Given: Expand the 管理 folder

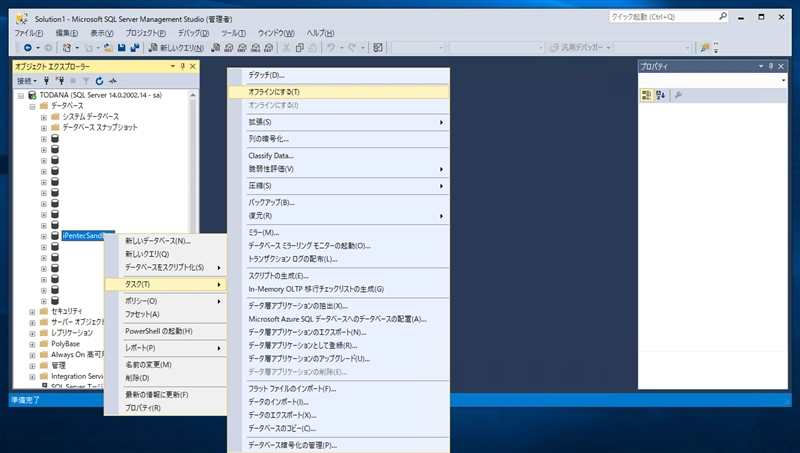Looking at the screenshot, I should pyautogui.click(x=32, y=366).
